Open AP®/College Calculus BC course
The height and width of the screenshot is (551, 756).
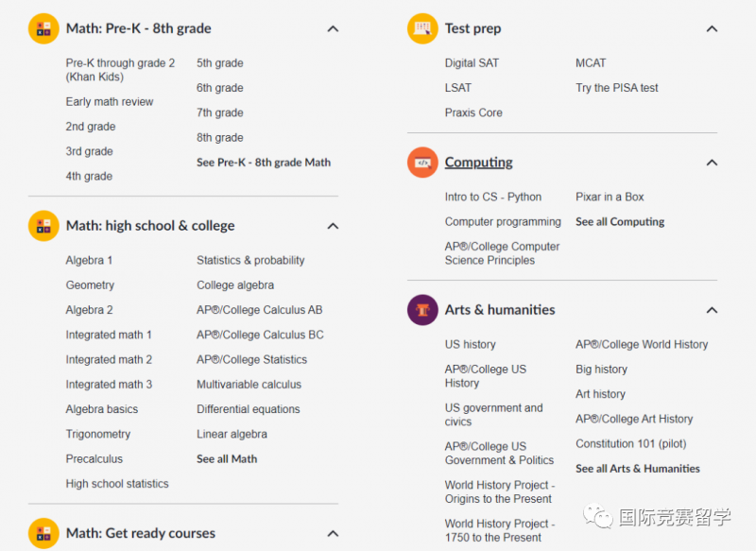tap(260, 335)
